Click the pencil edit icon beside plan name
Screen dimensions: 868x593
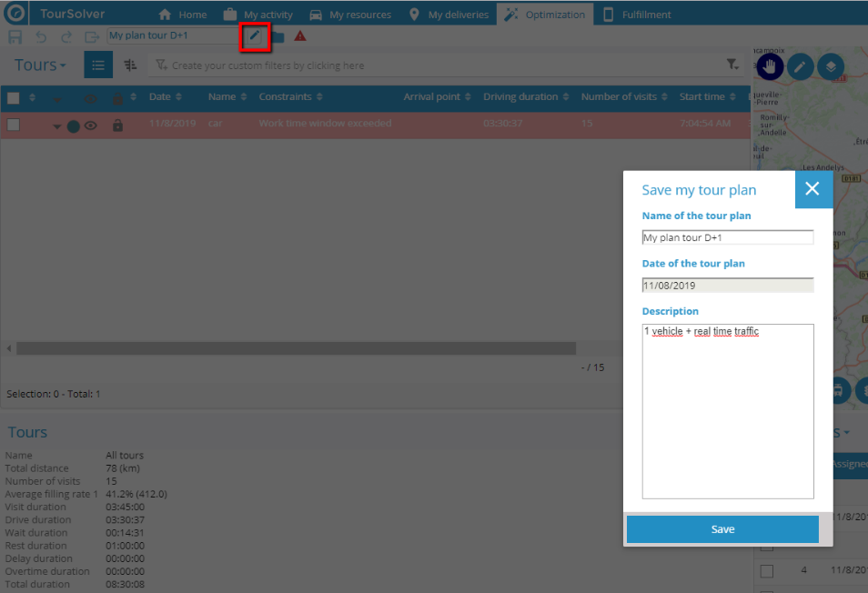tap(256, 36)
